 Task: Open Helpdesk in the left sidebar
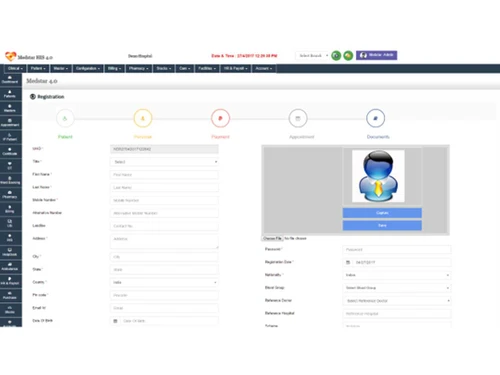10,252
